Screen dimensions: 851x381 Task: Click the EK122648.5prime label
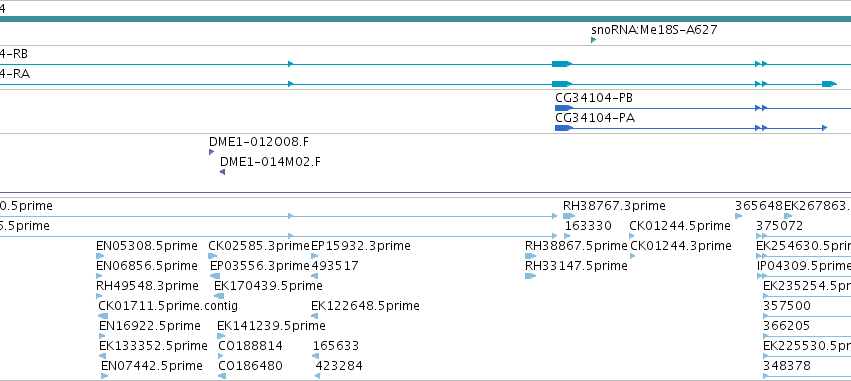tap(365, 306)
